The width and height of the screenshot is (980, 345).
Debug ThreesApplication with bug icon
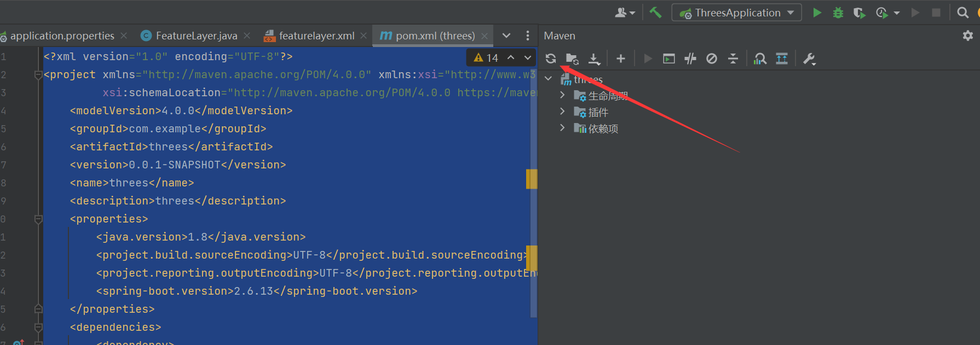click(838, 13)
